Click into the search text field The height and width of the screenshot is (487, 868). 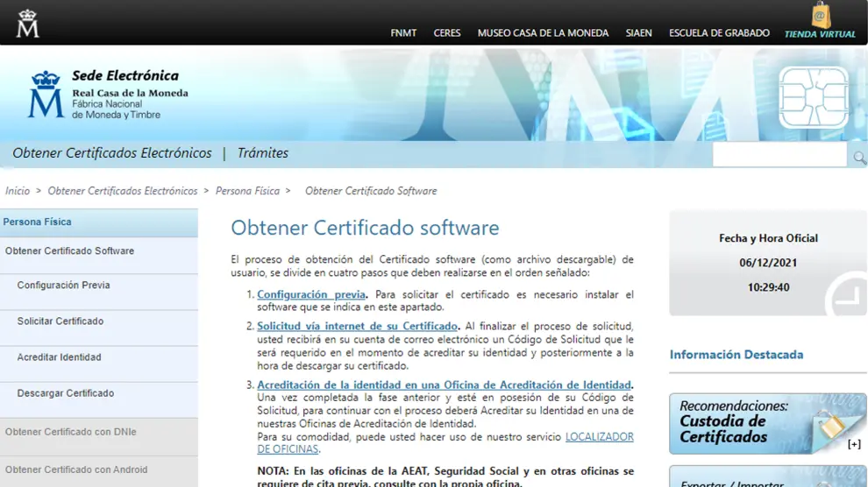pos(780,156)
